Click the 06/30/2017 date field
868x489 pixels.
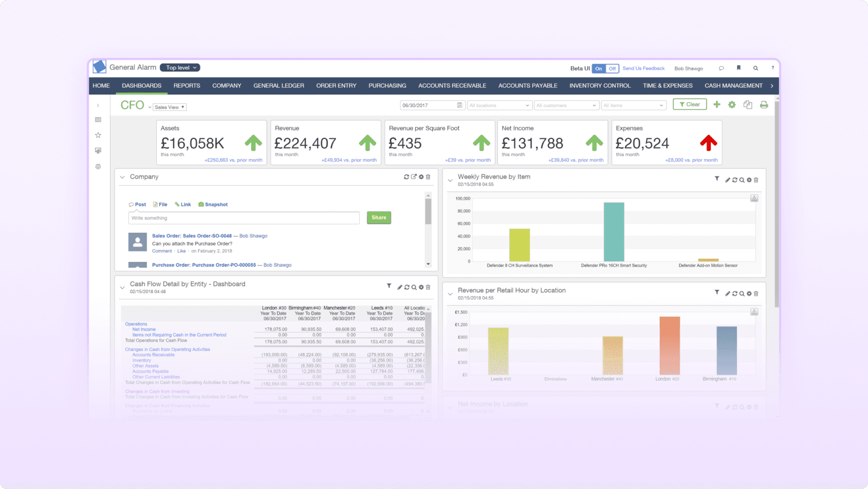pyautogui.click(x=432, y=105)
